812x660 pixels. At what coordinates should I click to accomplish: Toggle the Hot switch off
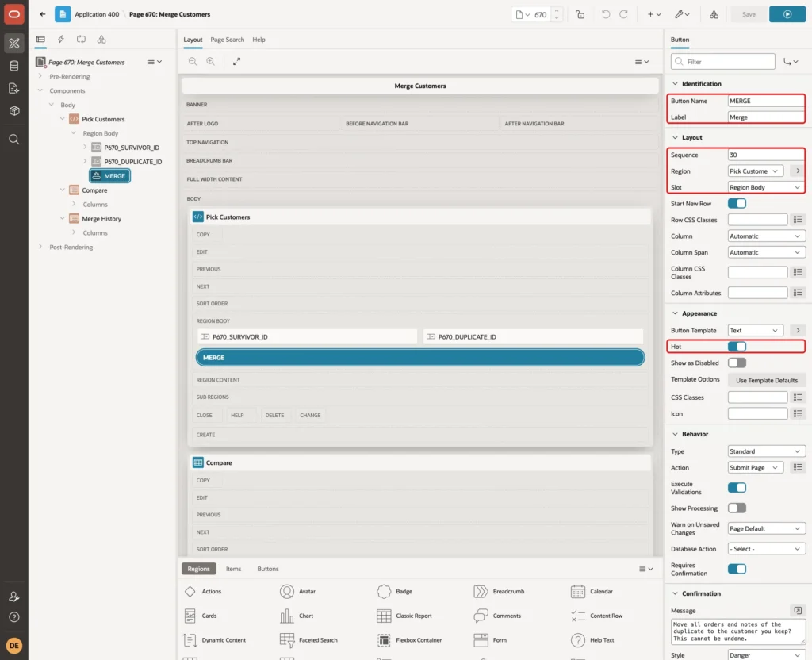tap(737, 347)
